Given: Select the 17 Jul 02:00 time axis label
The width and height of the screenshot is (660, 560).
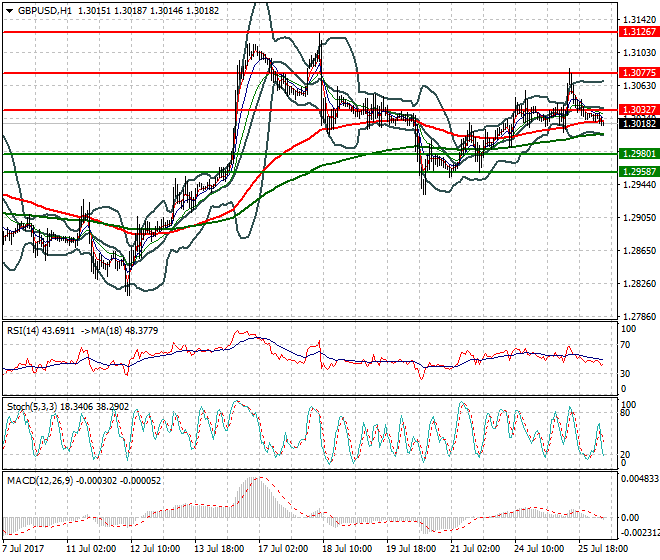Looking at the screenshot, I should point(283,549).
